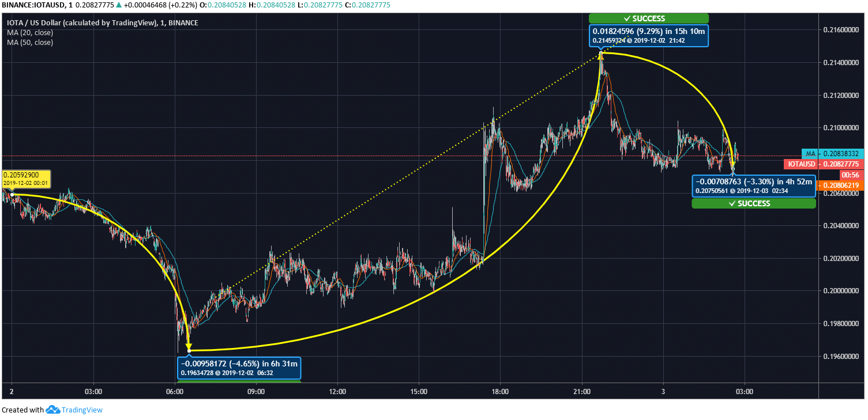Click the 0.20200000 price axis label
This screenshot has width=868, height=420.
842,258
